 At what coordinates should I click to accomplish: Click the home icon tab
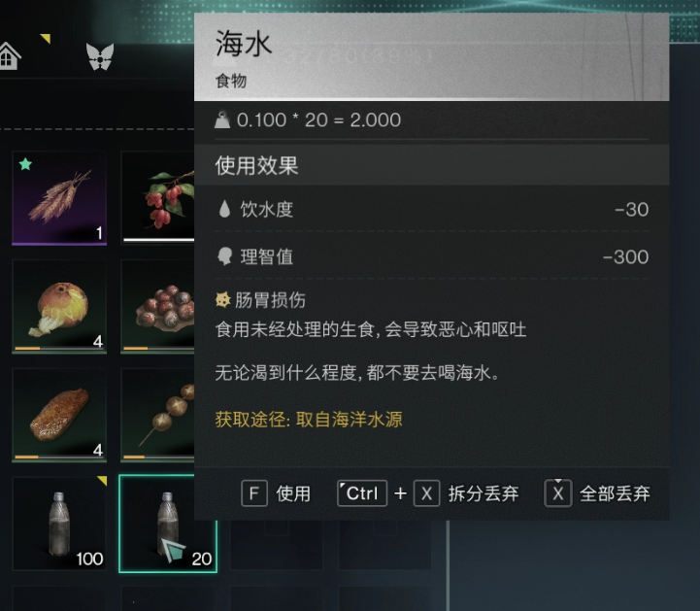pos(9,56)
